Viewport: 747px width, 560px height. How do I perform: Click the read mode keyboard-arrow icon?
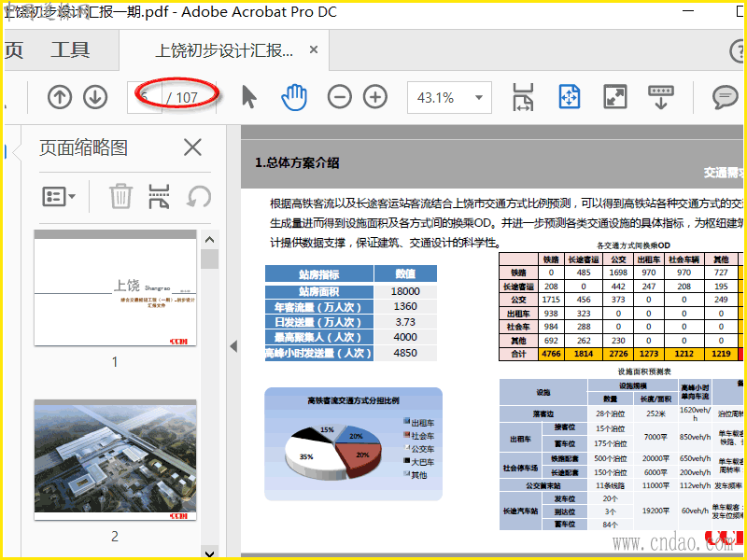[661, 98]
